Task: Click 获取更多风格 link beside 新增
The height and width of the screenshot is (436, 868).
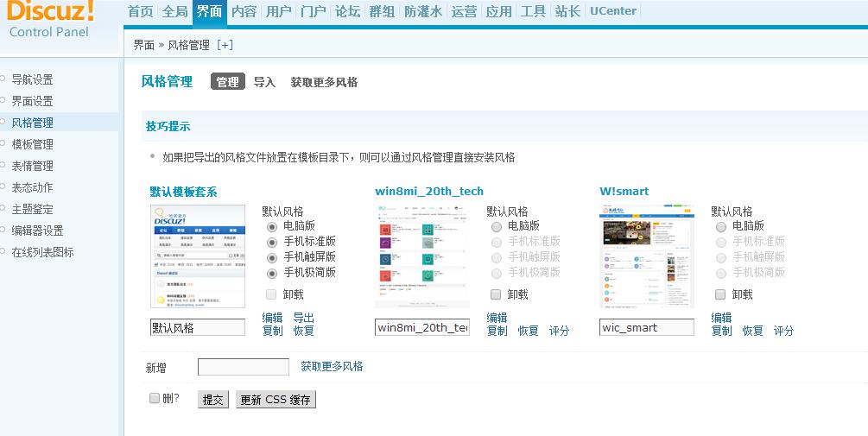Action: point(333,366)
